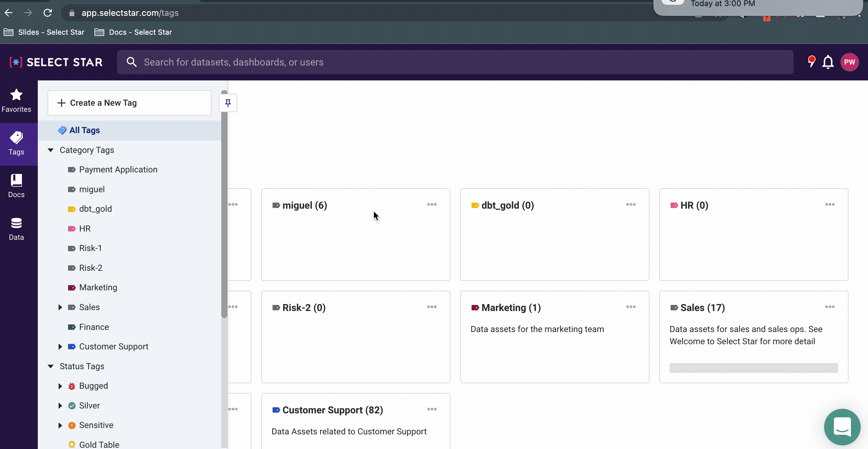Open more options on miguel card
The height and width of the screenshot is (449, 868).
(x=432, y=204)
